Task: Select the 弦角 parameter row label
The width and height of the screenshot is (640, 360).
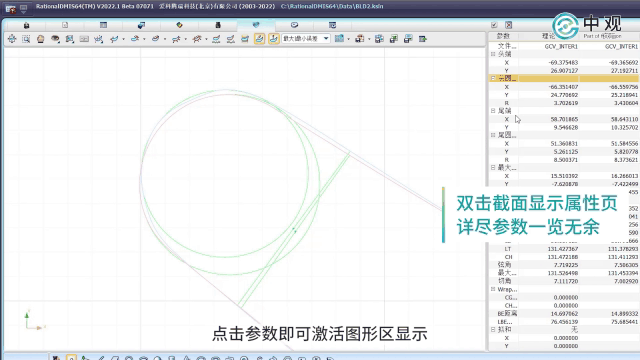Action: coord(505,265)
